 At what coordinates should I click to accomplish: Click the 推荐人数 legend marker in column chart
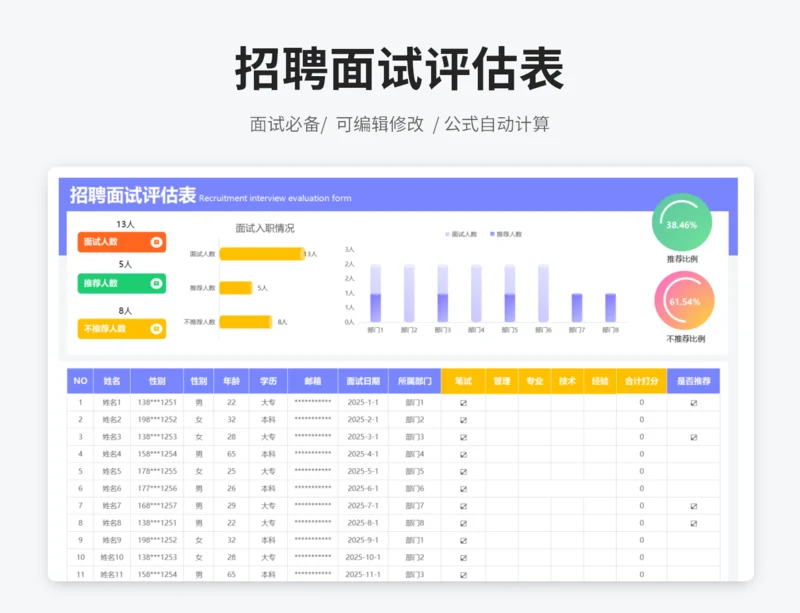(492, 234)
